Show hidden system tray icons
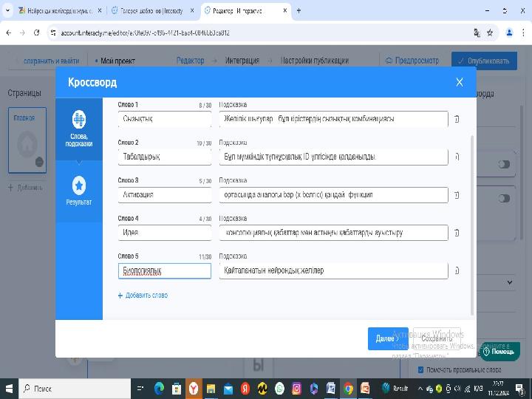Image resolution: width=532 pixels, height=399 pixels. pos(420,389)
